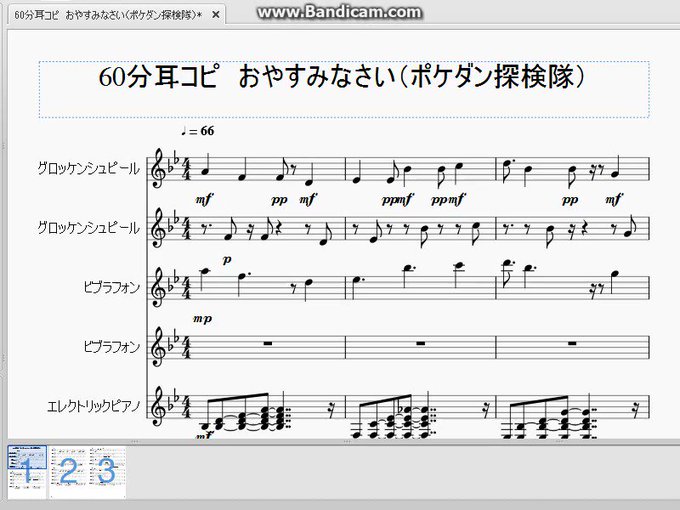This screenshot has width=680, height=510.
Task: Select first mf dynamic under top glockenspiel staff
Action: click(204, 200)
